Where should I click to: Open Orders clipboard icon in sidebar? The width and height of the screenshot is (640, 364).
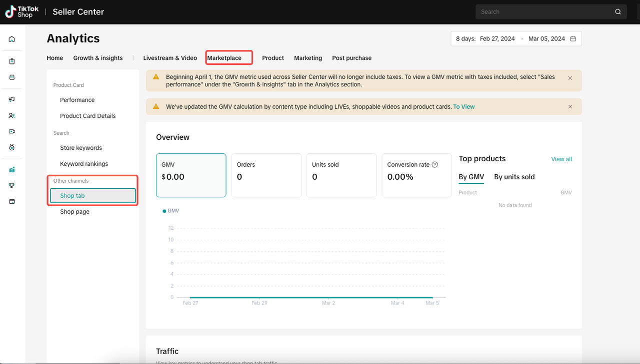(12, 61)
